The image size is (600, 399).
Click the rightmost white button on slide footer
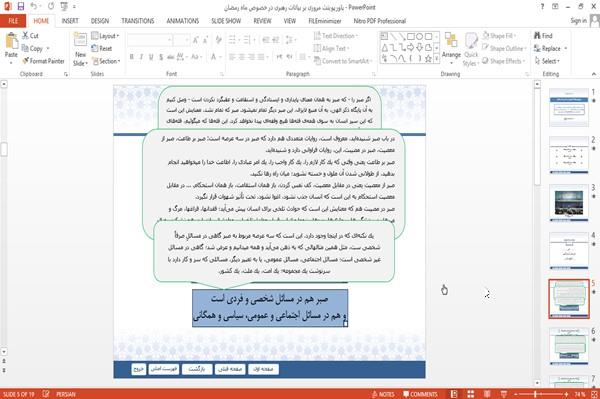tap(263, 369)
